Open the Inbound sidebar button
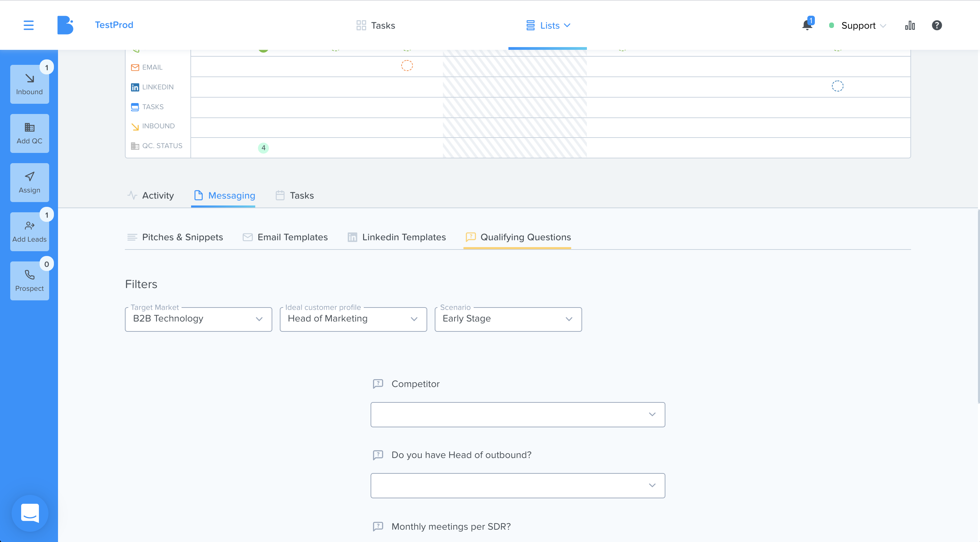The height and width of the screenshot is (542, 980). [30, 84]
